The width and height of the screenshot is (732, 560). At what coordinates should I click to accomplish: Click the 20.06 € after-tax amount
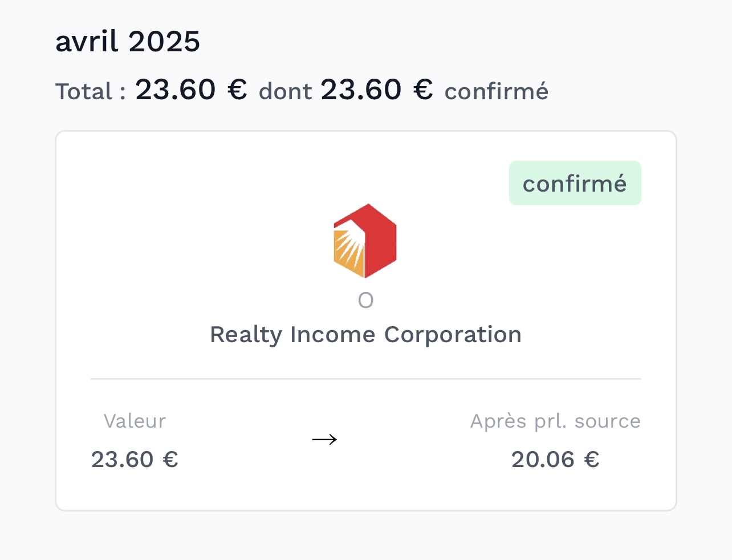point(555,459)
